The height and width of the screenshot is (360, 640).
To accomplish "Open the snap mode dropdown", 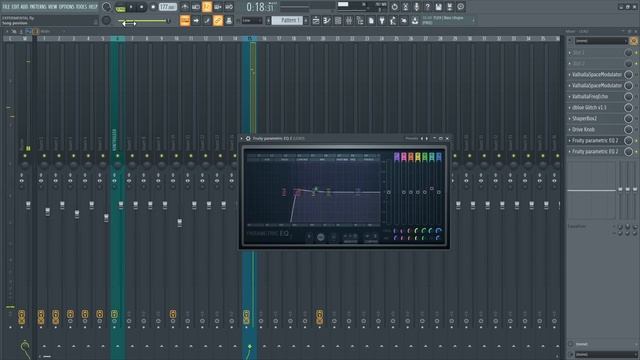I will [251, 20].
